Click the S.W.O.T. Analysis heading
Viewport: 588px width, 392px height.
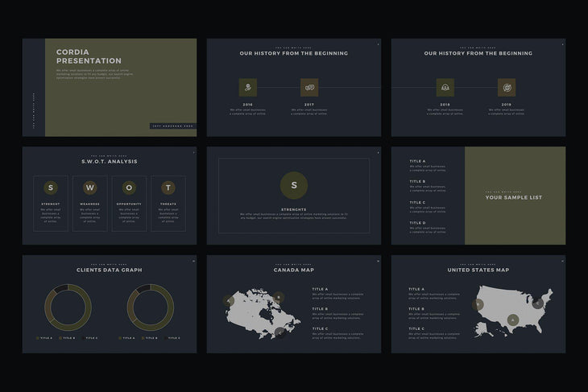coord(110,161)
